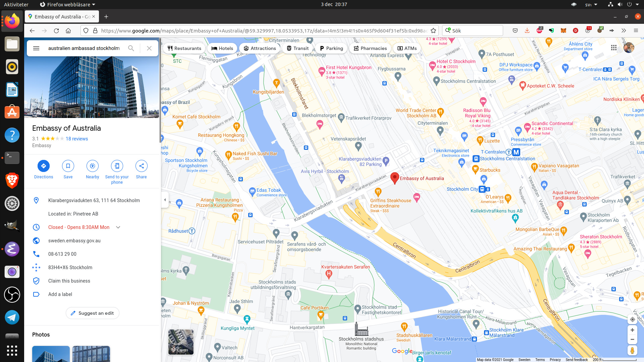Show all applications grid
The width and height of the screenshot is (644, 362).
[x=12, y=351]
